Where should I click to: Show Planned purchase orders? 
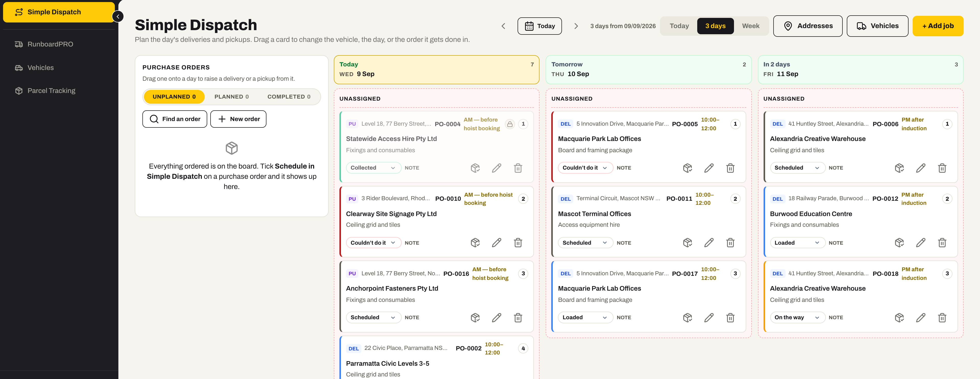coord(232,97)
